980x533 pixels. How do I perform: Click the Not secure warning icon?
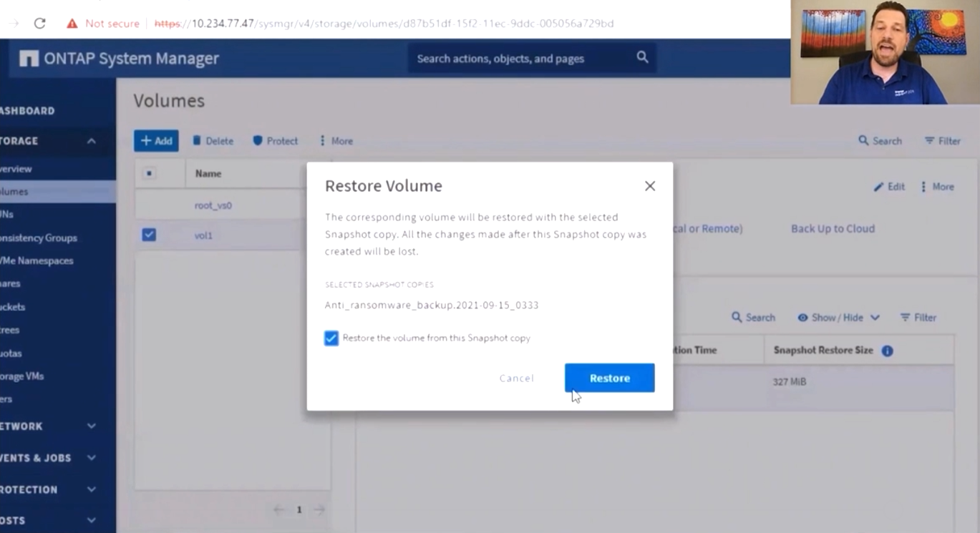pos(72,24)
